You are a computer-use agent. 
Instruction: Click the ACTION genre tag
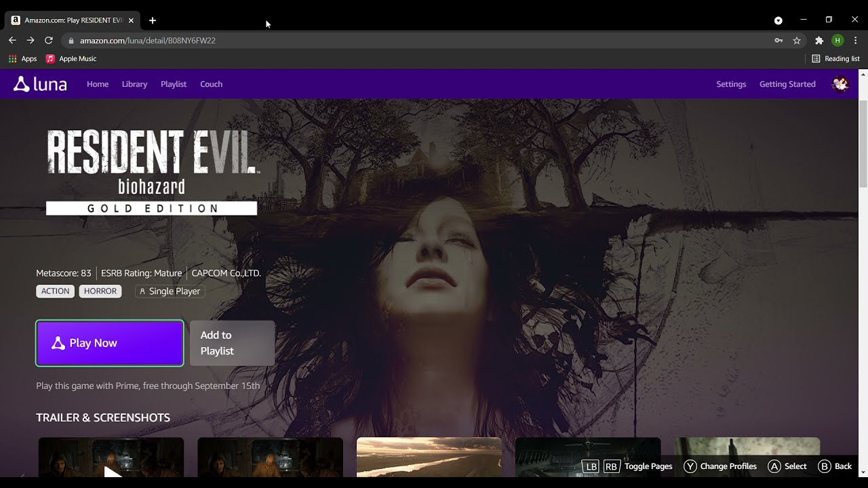(55, 291)
